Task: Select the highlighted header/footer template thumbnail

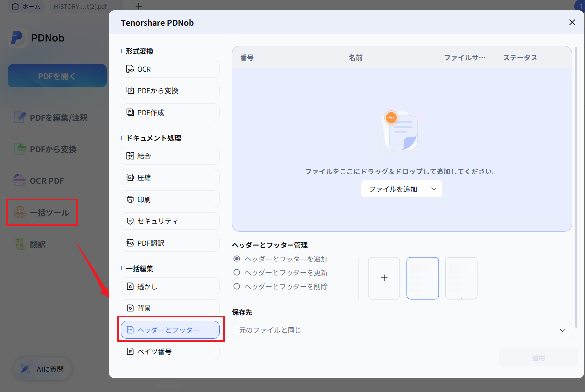Action: coord(422,278)
